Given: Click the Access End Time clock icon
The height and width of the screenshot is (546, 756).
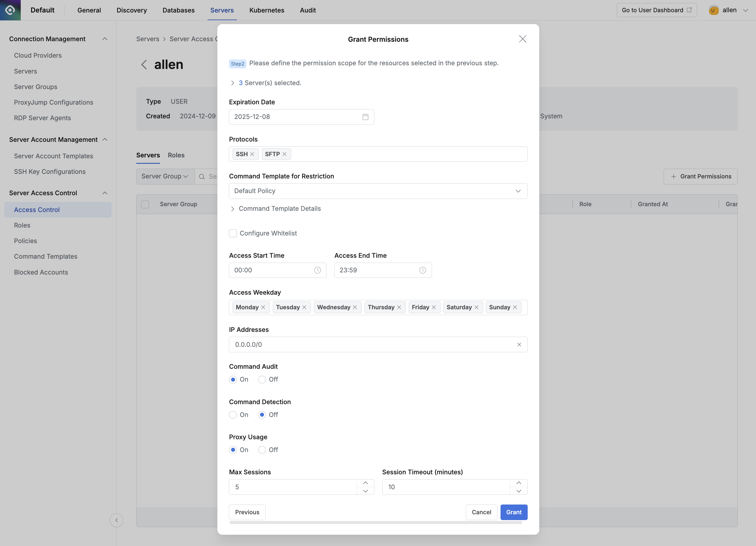Looking at the screenshot, I should (422, 270).
